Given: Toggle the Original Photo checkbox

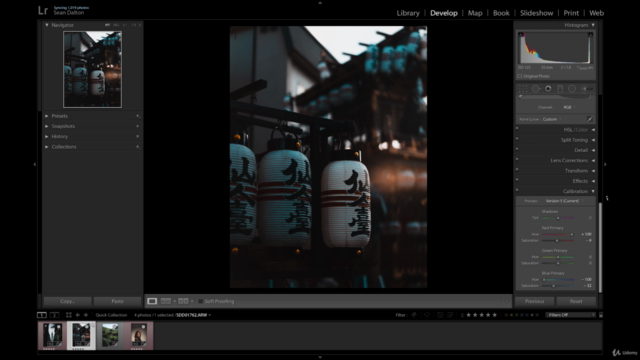Looking at the screenshot, I should click(520, 76).
